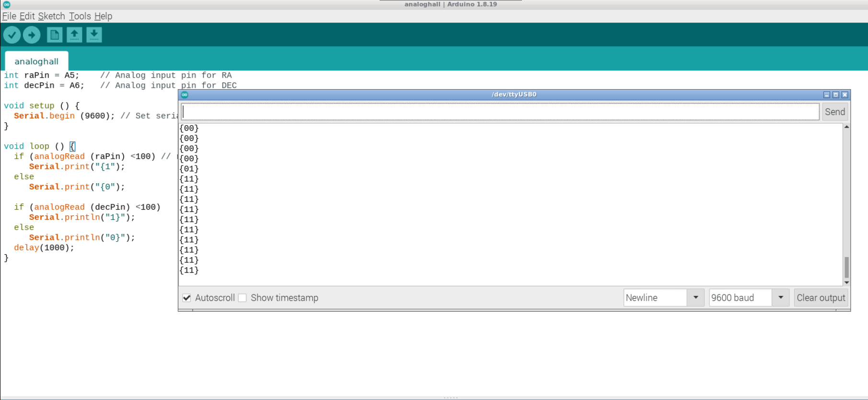Click the void setup () { line
Image resolution: width=868 pixels, height=400 pixels.
click(x=42, y=106)
